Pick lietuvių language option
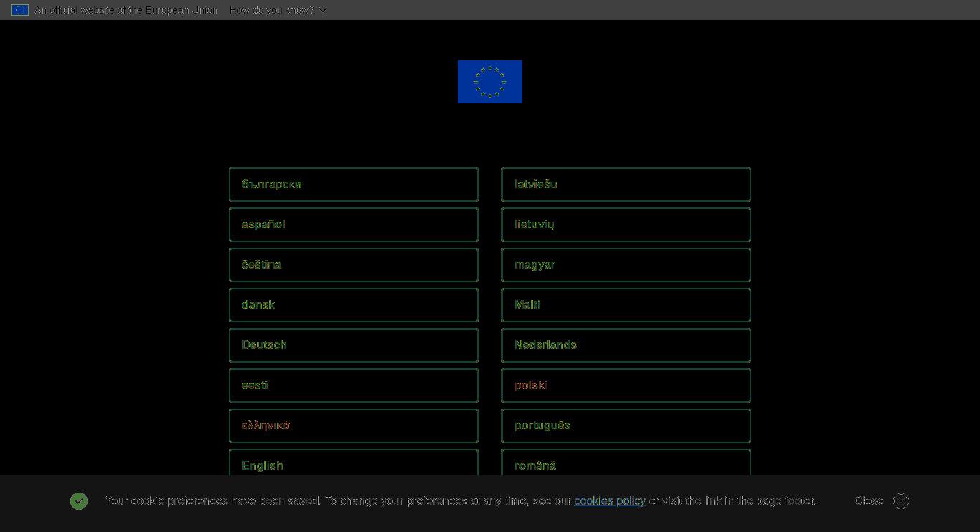 coord(626,225)
